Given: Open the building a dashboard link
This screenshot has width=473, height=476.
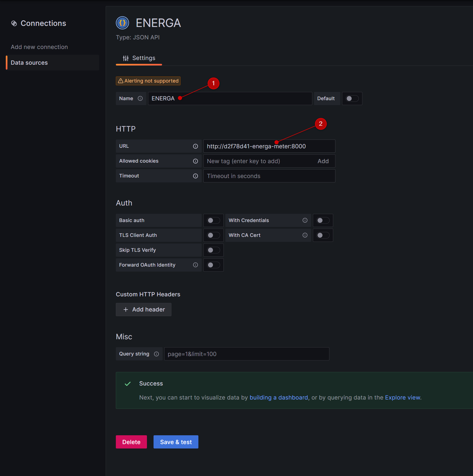Looking at the screenshot, I should coord(279,397).
